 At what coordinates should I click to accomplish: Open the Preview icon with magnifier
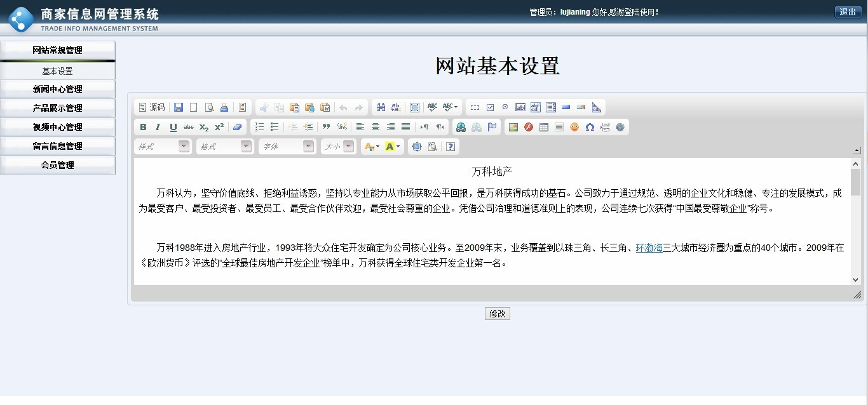click(x=209, y=107)
